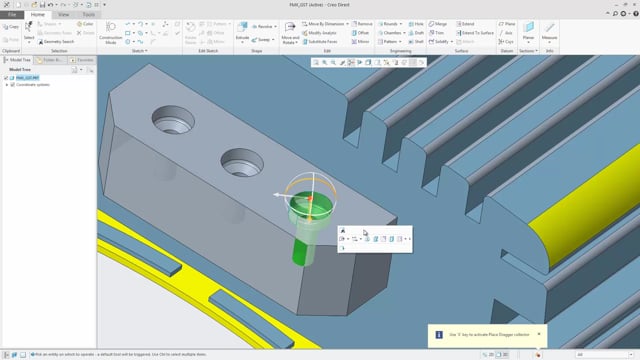Click the Extrude tool icon
This screenshot has width=640, height=360.
click(x=242, y=28)
